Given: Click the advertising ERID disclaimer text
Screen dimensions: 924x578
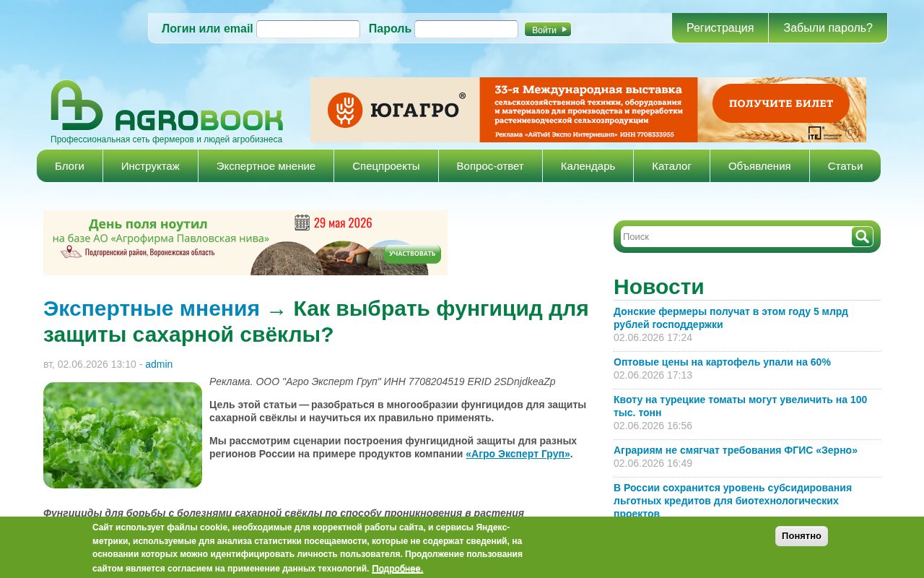Looking at the screenshot, I should click(x=383, y=381).
